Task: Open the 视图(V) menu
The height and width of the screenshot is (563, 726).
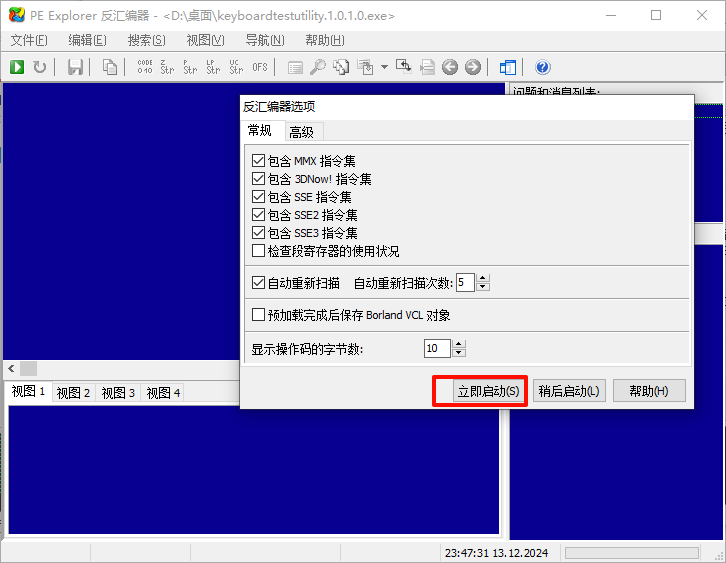Action: pyautogui.click(x=205, y=40)
